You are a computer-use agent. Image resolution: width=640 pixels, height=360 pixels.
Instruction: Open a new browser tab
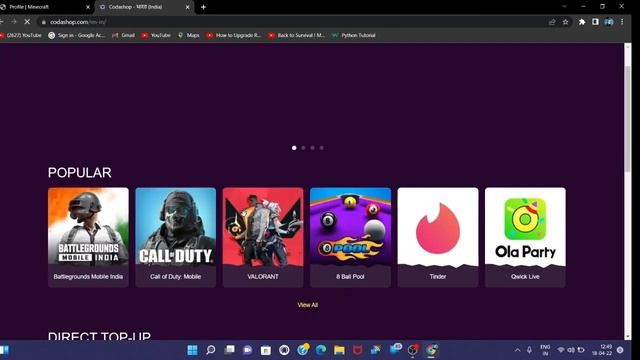(203, 7)
